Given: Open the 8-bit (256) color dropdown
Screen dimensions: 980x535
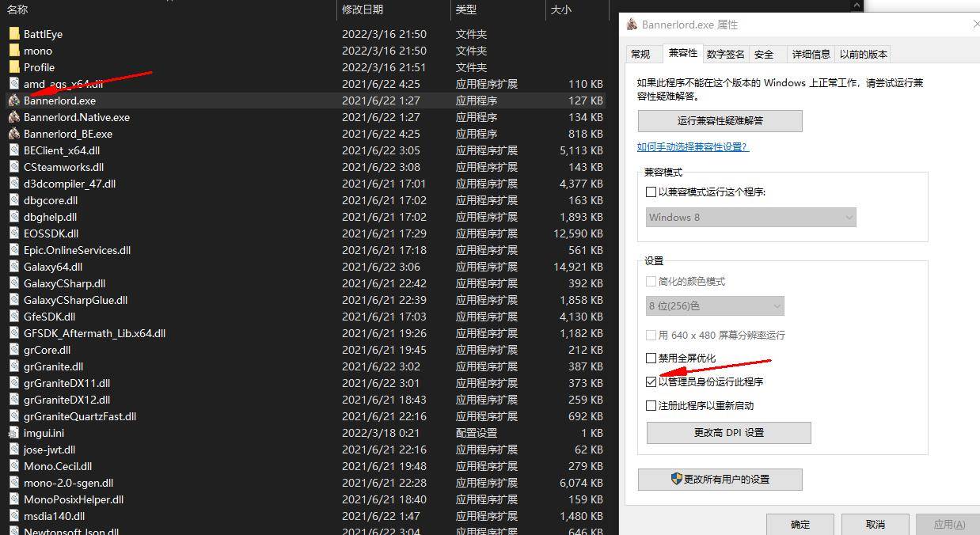Looking at the screenshot, I should (x=715, y=306).
